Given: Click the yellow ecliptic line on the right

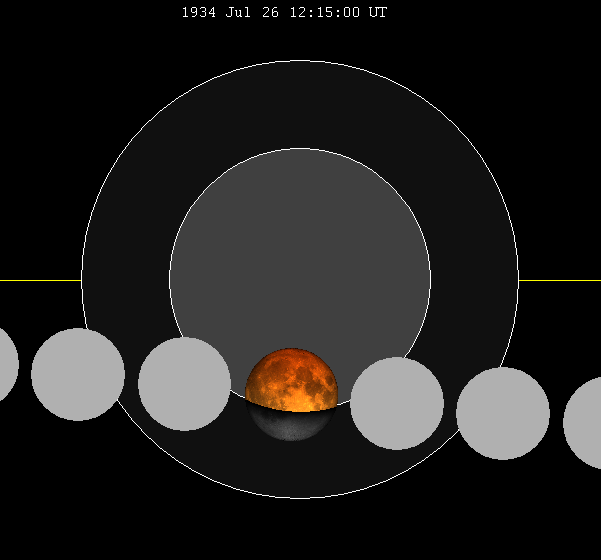Looking at the screenshot, I should pyautogui.click(x=560, y=280).
